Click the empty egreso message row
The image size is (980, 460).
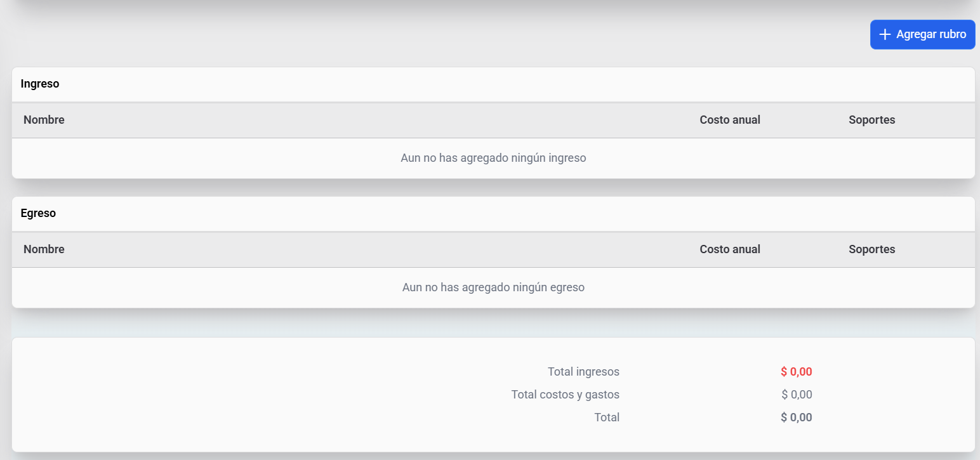click(x=493, y=287)
